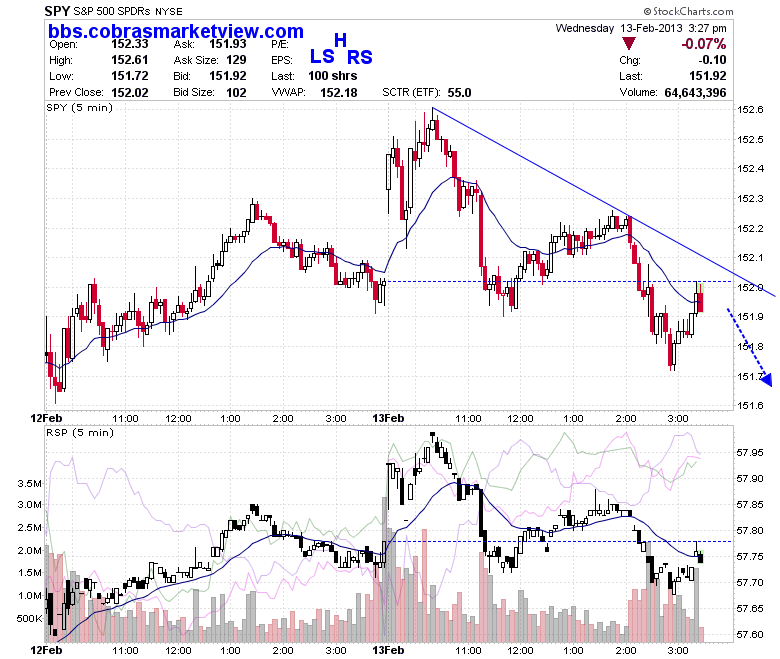Viewport: 780px width, 659px height.
Task: Click the P/E label in quote header
Action: [280, 45]
